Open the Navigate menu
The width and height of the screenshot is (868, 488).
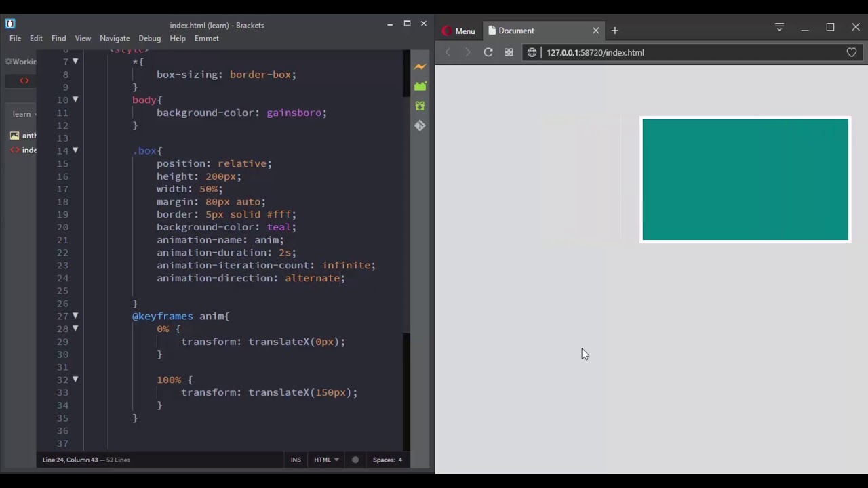pyautogui.click(x=115, y=39)
